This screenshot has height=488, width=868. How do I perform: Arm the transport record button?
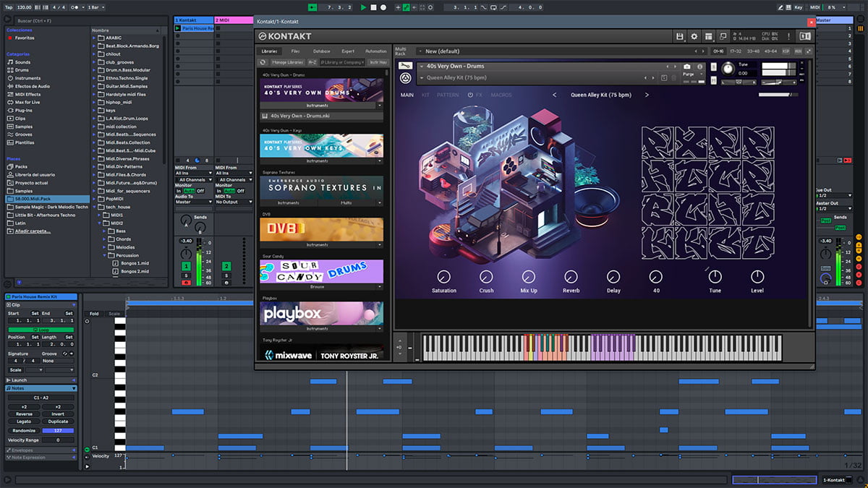click(383, 7)
